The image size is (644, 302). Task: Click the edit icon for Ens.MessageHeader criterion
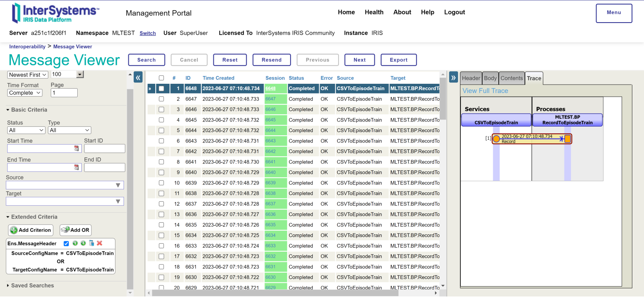click(92, 243)
